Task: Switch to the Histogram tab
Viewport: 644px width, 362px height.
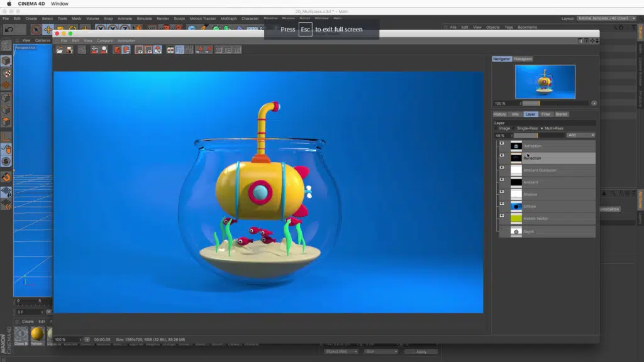Action: 523,58
